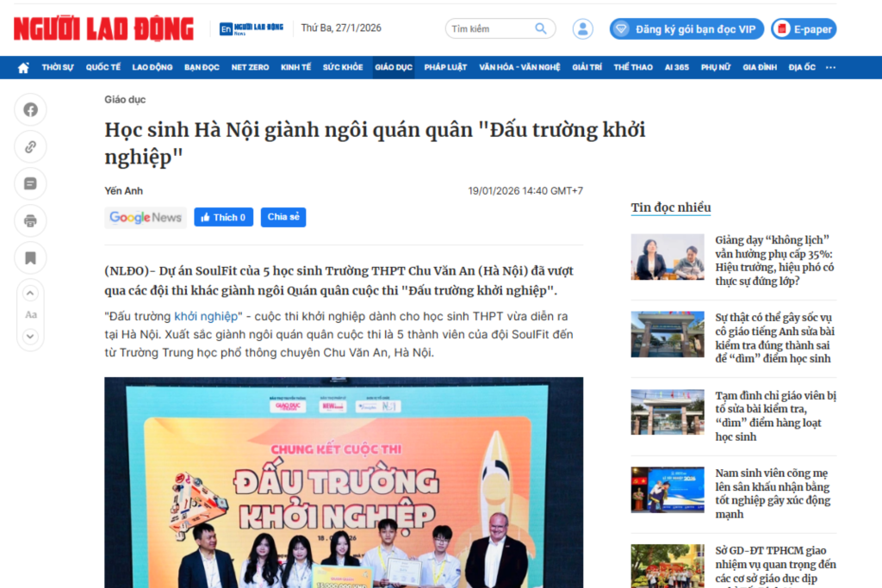Decrease font size with down chevron
Viewport: 882px width, 588px height.
point(30,336)
